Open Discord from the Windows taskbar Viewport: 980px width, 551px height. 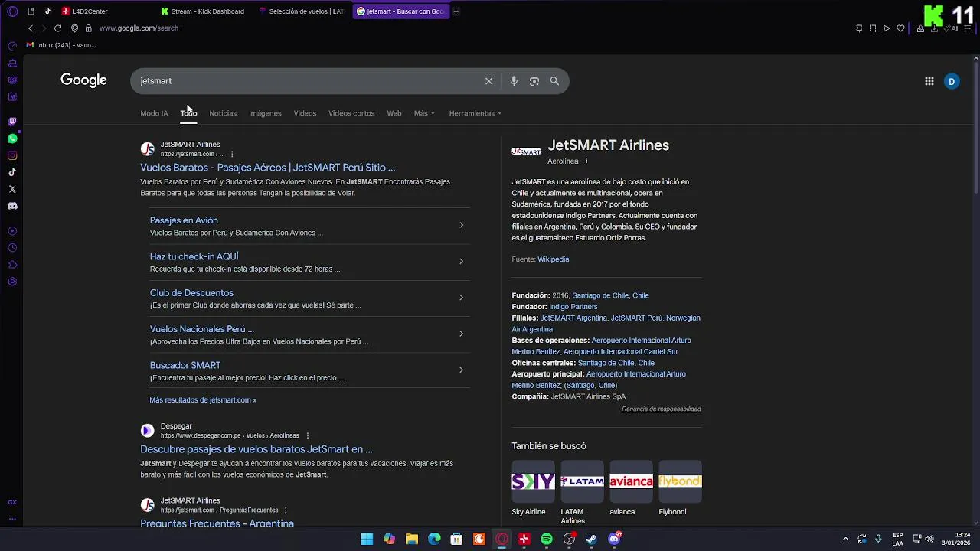pos(614,539)
